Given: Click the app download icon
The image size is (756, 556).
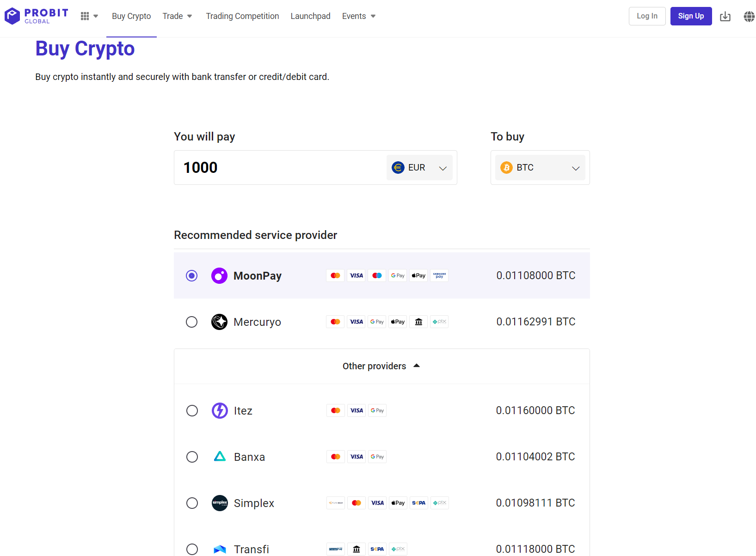Looking at the screenshot, I should pyautogui.click(x=725, y=16).
